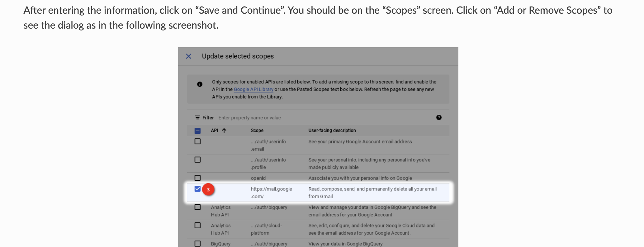Click the info icon in the notice banner

pyautogui.click(x=200, y=84)
